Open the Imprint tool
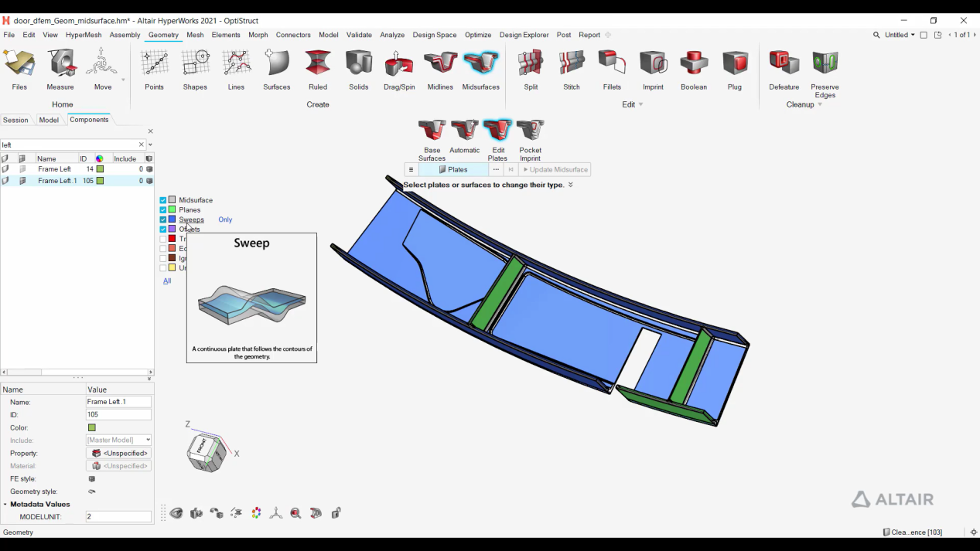980x551 pixels. pyautogui.click(x=654, y=70)
